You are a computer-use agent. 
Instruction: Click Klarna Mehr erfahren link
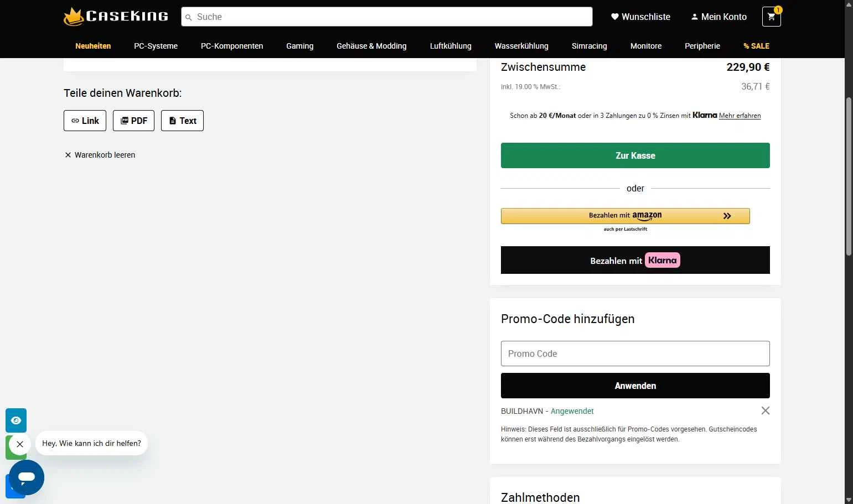tap(740, 116)
